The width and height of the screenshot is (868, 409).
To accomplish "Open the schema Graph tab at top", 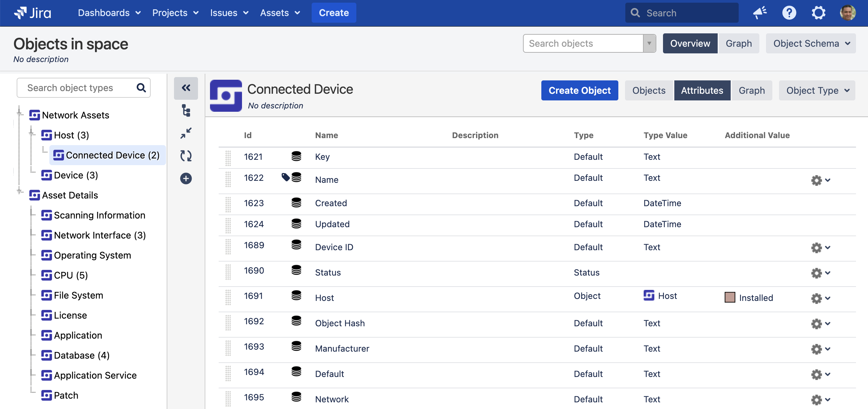I will tap(739, 43).
